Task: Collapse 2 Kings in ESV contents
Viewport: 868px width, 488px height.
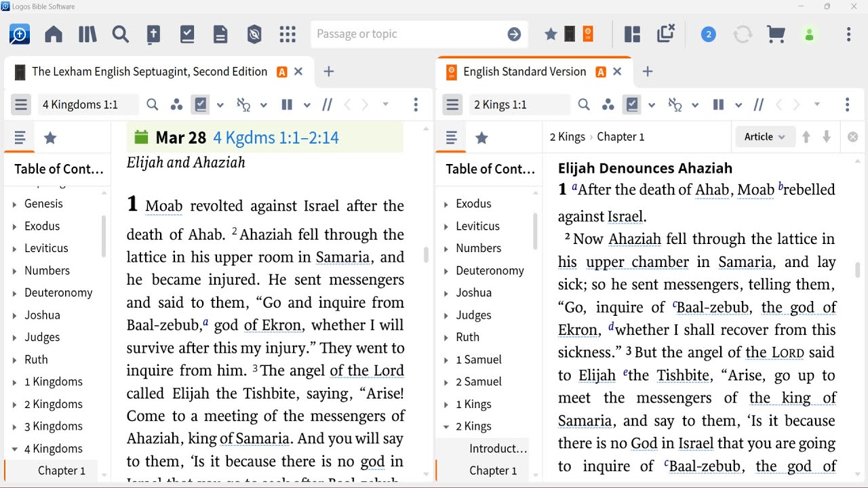Action: [446, 427]
